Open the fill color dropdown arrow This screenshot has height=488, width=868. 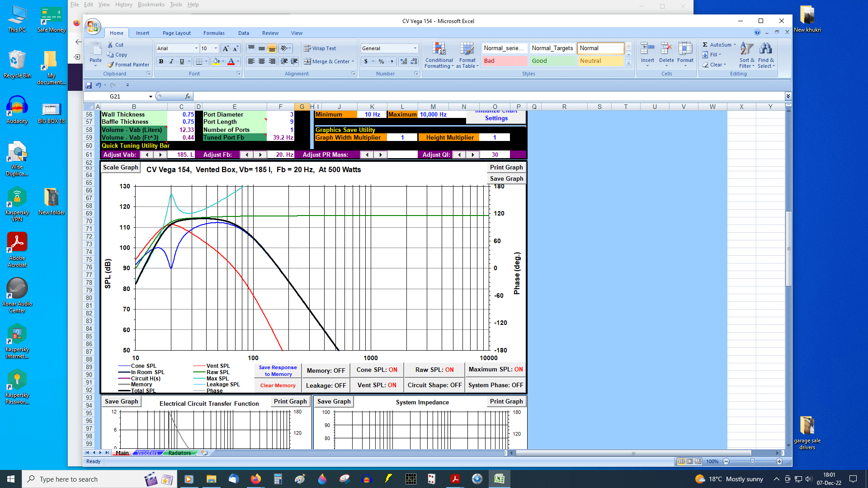(223, 61)
